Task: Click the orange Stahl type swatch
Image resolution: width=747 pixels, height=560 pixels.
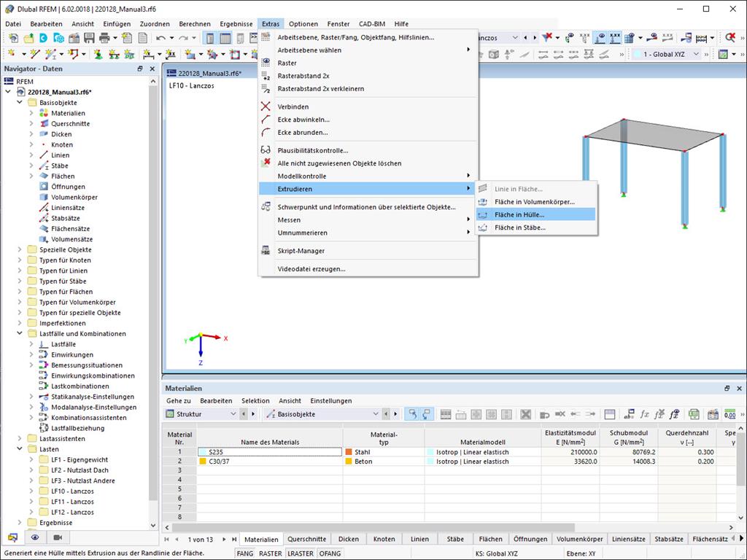Action: tap(349, 452)
